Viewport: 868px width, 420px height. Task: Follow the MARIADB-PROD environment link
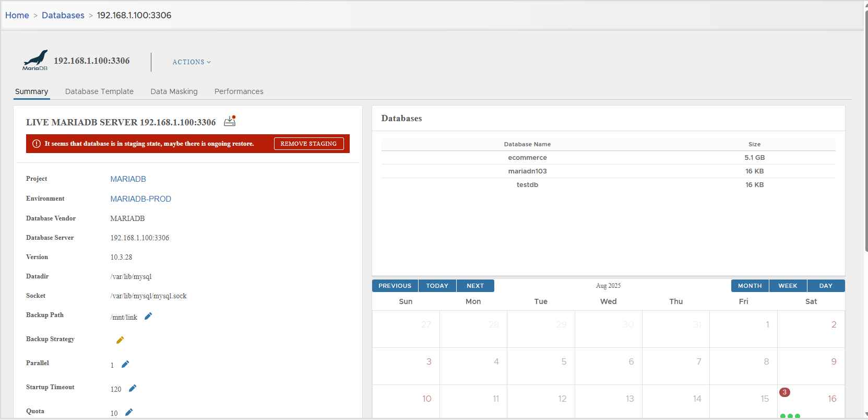(x=140, y=199)
